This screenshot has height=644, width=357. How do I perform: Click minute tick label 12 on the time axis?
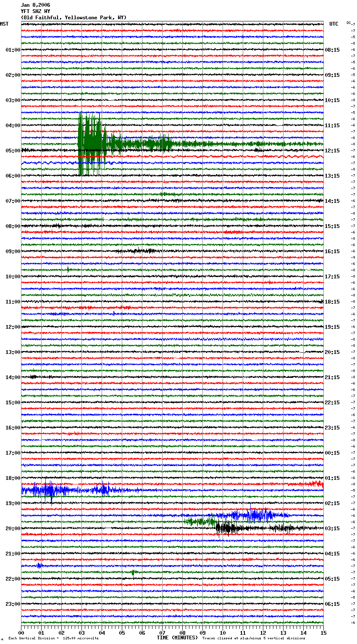[x=263, y=633]
